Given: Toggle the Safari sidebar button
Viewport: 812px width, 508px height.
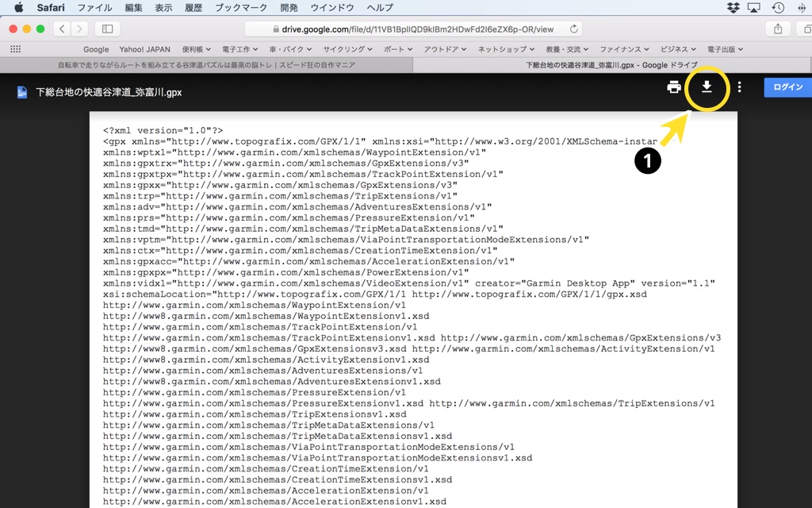Looking at the screenshot, I should (x=108, y=29).
